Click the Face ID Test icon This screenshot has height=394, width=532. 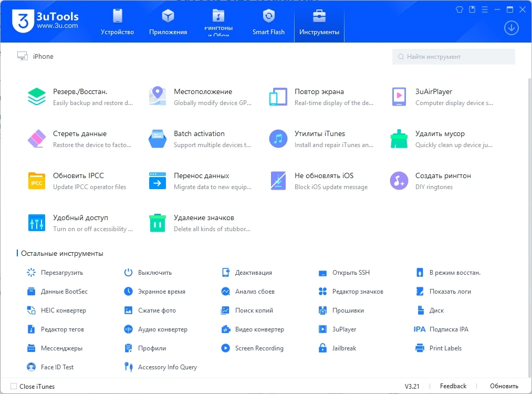point(31,367)
